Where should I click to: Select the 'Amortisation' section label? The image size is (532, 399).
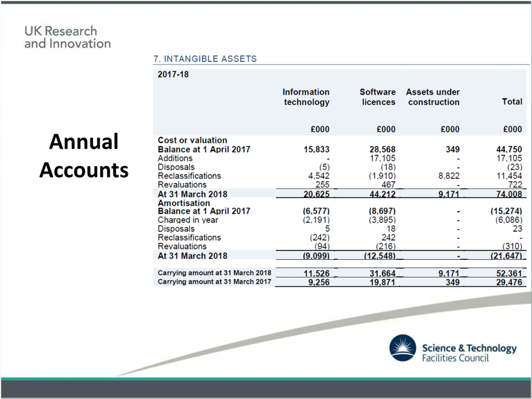(x=184, y=203)
